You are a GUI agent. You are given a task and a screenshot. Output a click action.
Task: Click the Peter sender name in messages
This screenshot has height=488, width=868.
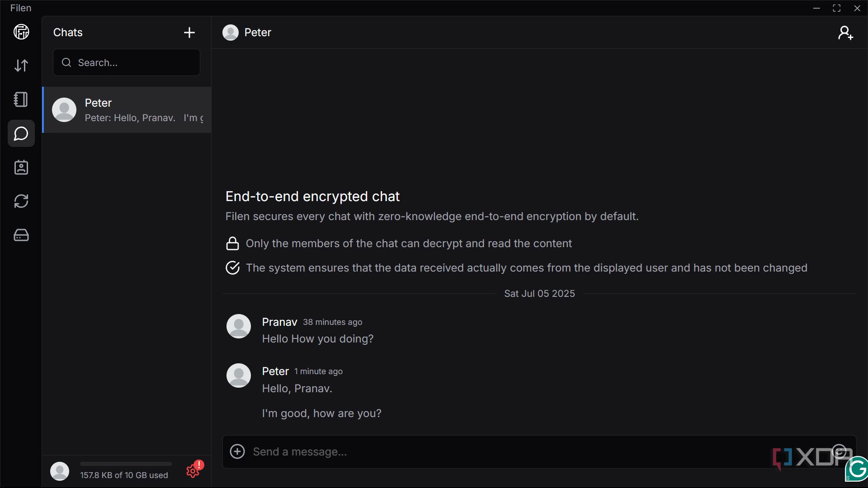[x=275, y=371]
